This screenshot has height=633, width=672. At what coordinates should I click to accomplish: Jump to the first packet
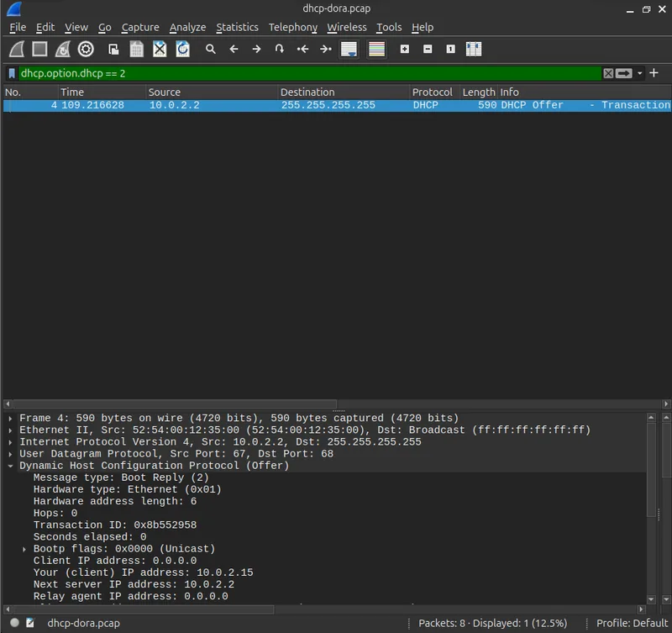pyautogui.click(x=302, y=50)
